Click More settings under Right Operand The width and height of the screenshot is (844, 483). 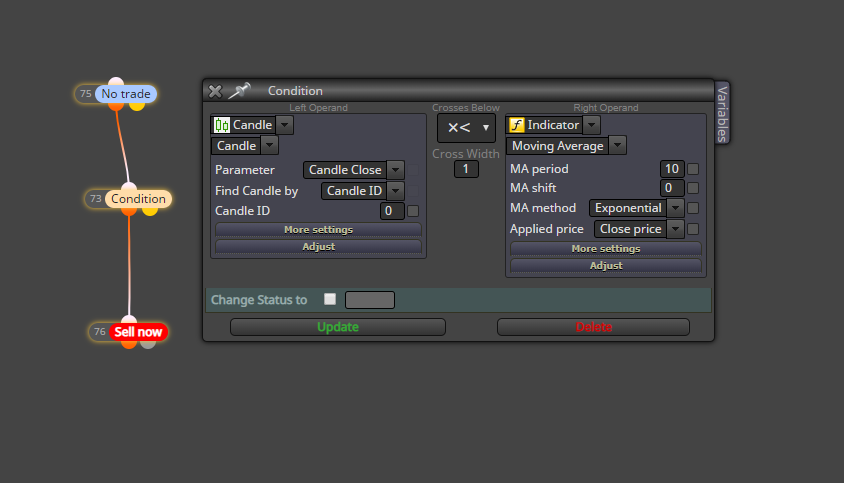(606, 249)
